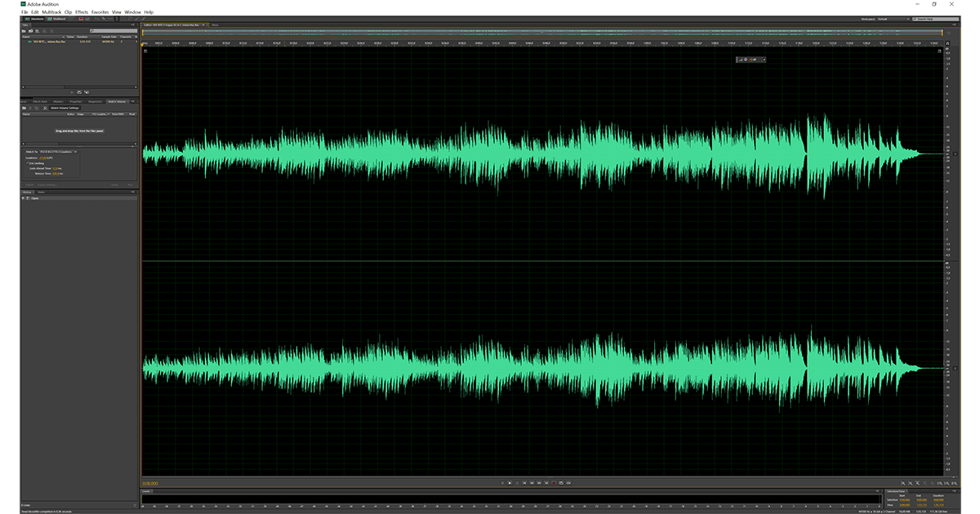Click the overview navigator bar above timeline
This screenshot has width=980, height=514.
click(542, 33)
